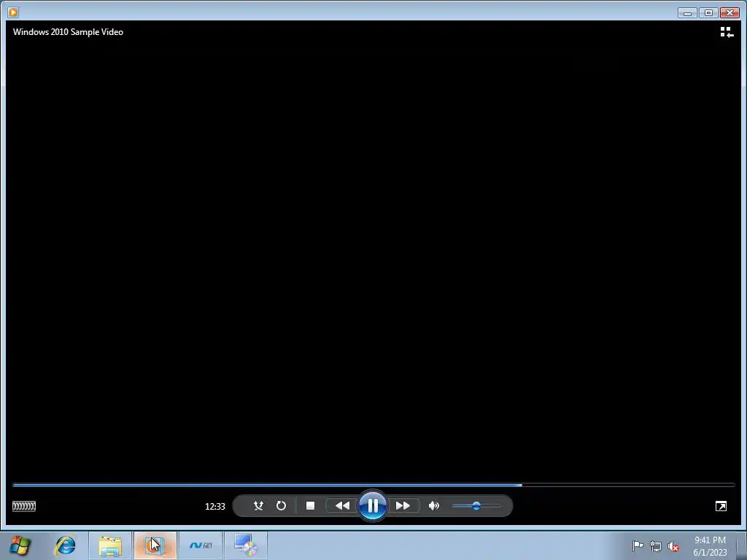The width and height of the screenshot is (747, 560).
Task: View the video in full screen
Action: 721,506
